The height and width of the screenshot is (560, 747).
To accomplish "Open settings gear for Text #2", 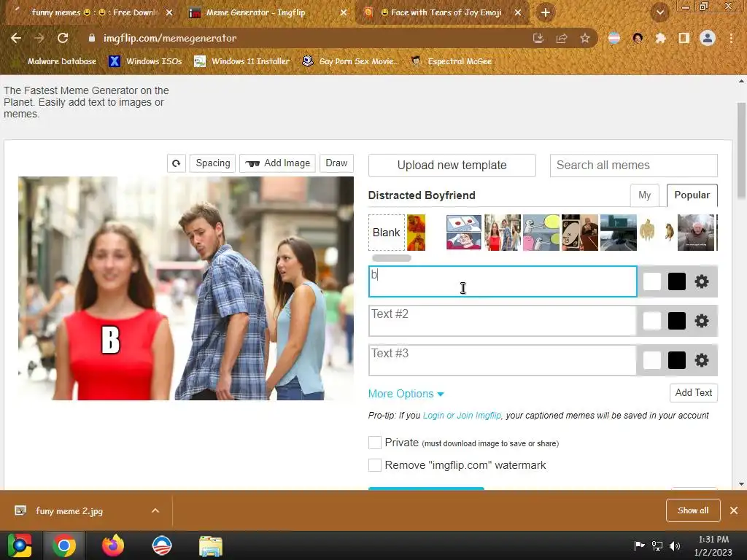I will coord(701,321).
